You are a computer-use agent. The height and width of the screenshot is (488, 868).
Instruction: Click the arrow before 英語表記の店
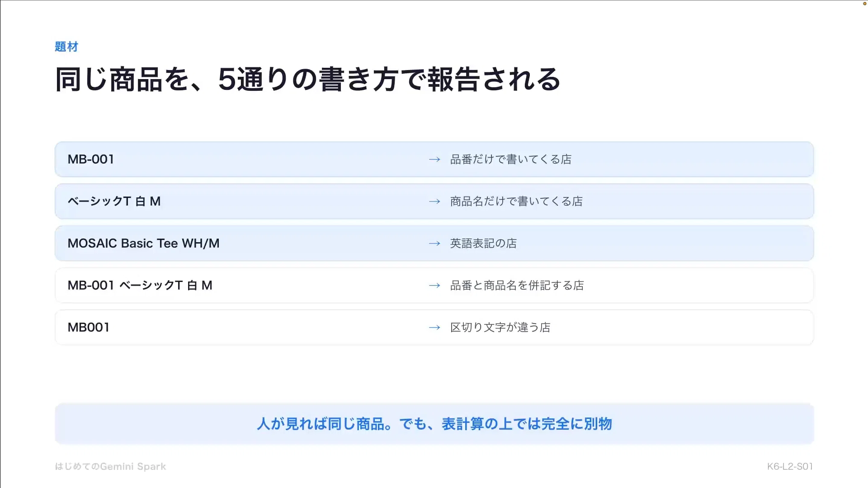pyautogui.click(x=434, y=244)
